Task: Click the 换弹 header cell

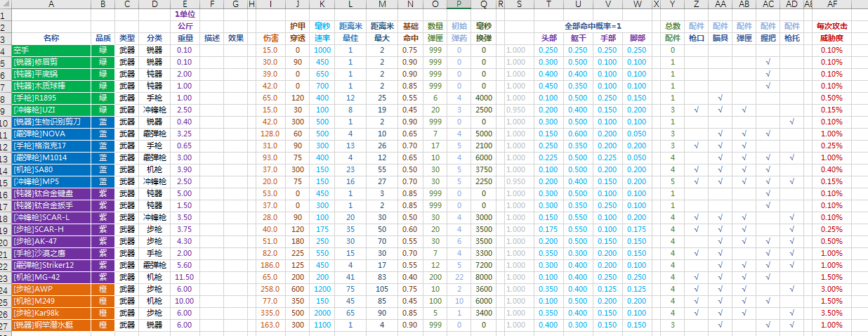Action: pos(484,38)
